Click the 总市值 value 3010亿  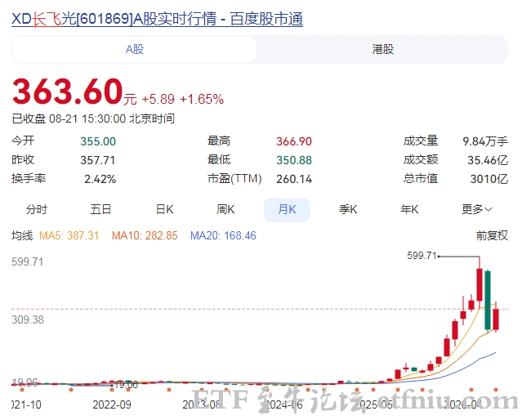489,179
